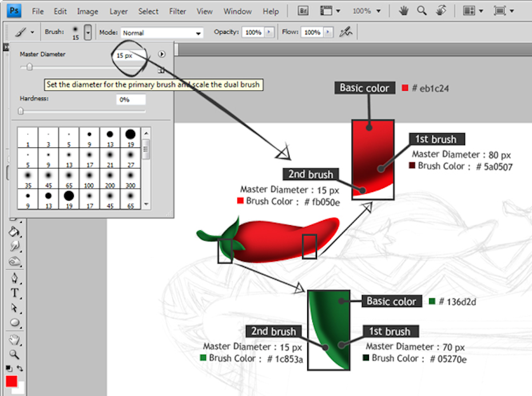Open the blending Mode dropdown
532x396 pixels.
pos(162,33)
